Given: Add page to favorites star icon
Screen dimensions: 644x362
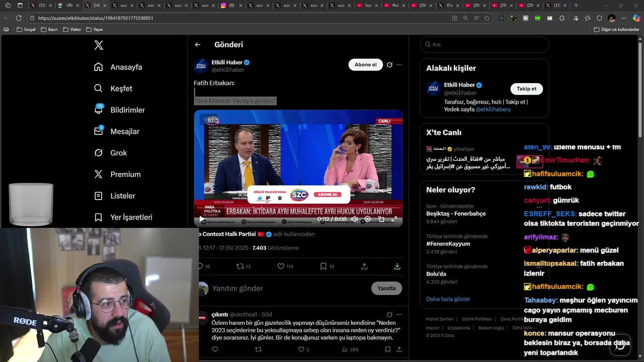Looking at the screenshot, I should [487, 18].
